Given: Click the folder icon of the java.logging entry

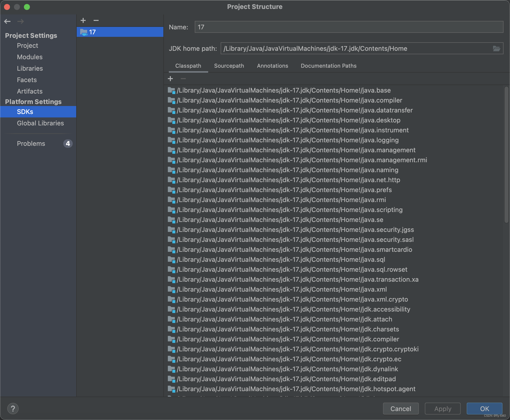Looking at the screenshot, I should pyautogui.click(x=172, y=140).
